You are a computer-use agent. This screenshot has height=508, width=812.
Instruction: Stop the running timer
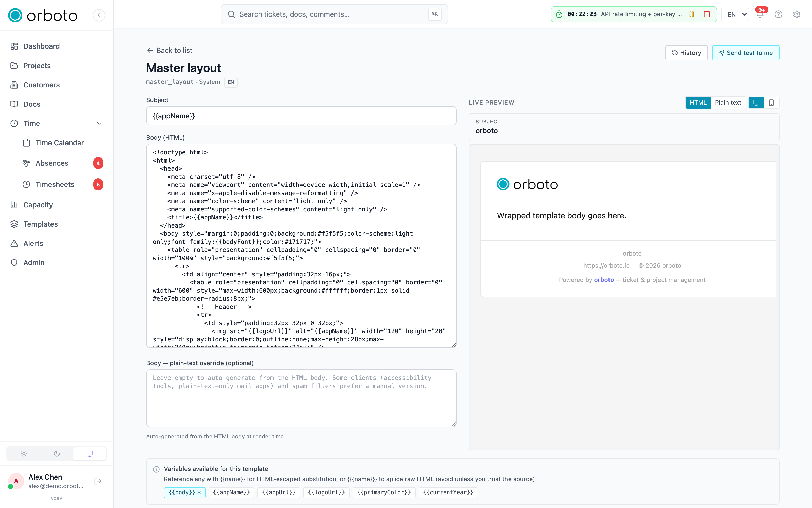707,14
